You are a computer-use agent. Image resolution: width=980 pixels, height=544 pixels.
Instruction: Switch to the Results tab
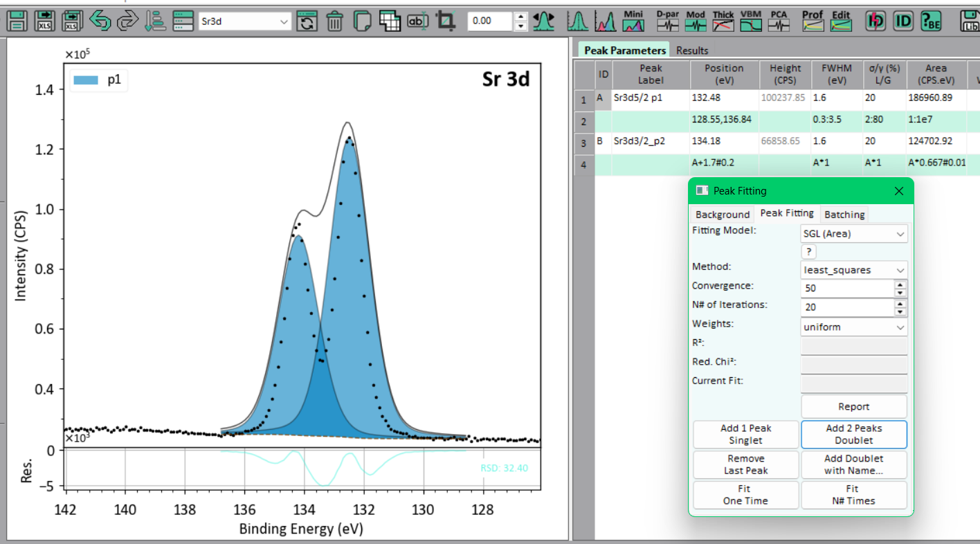[x=692, y=51]
